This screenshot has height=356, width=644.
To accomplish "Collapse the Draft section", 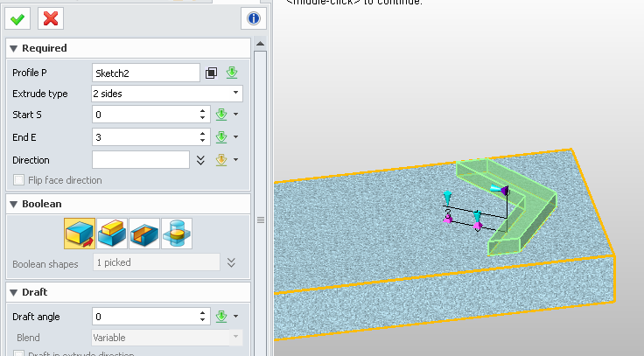I will coord(13,292).
